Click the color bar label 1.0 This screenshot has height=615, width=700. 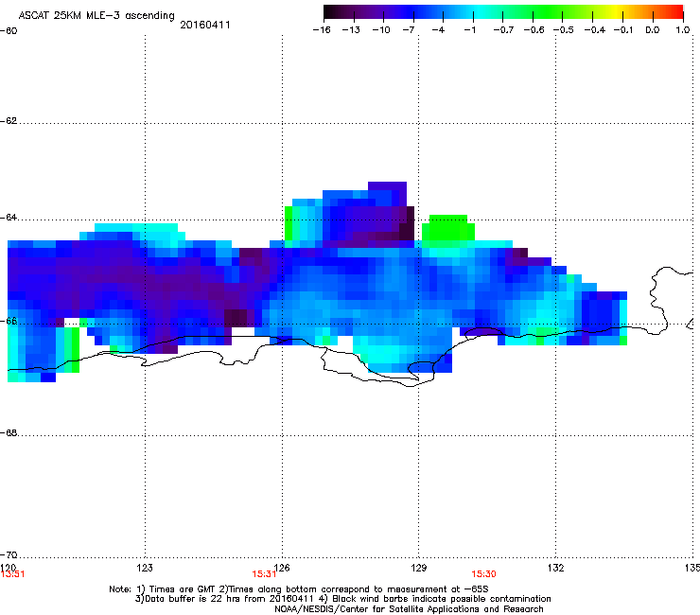[683, 30]
